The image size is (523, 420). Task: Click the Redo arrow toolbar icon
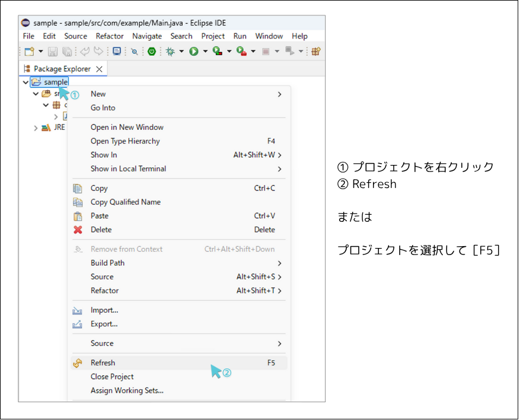pyautogui.click(x=98, y=52)
